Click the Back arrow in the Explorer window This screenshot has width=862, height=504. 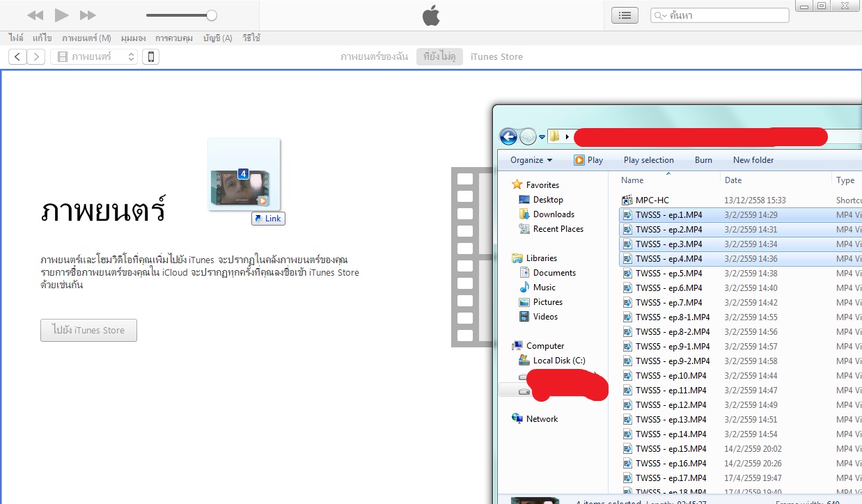tap(509, 136)
